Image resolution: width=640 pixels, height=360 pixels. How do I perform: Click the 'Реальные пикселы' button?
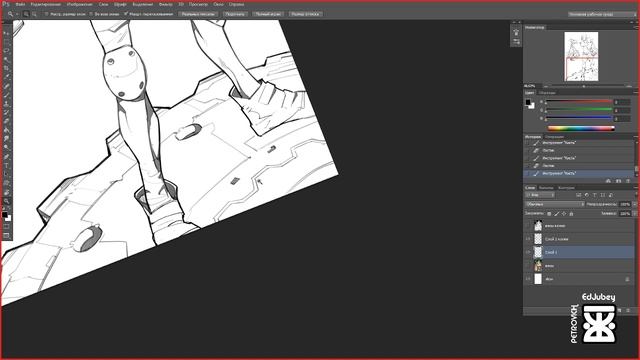click(198, 14)
